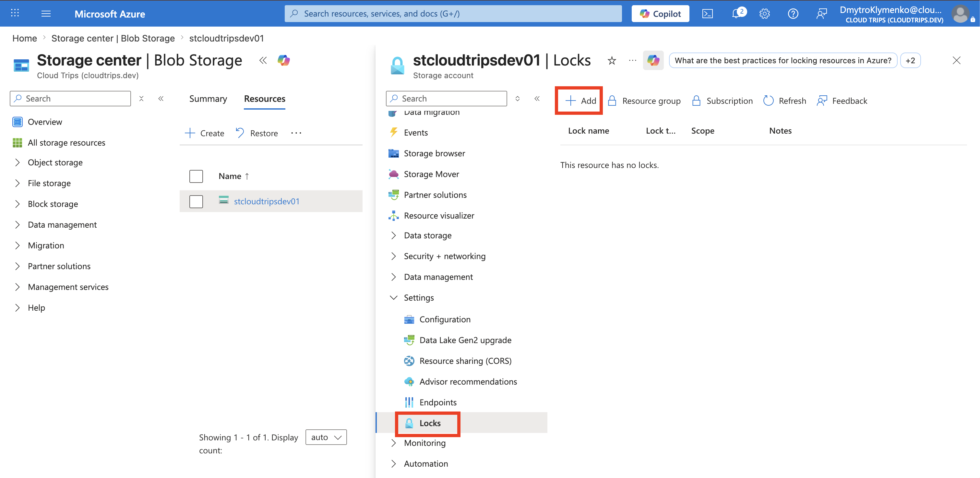
Task: Create a new storage resource
Action: (205, 133)
